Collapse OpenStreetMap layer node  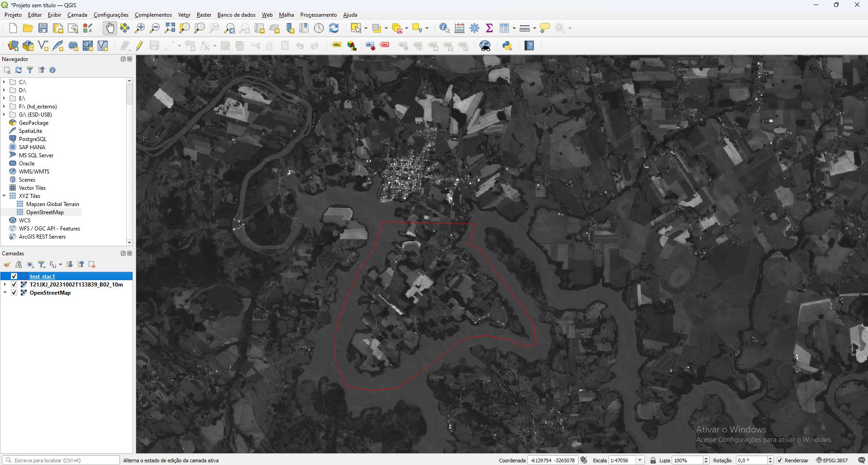[x=5, y=292]
